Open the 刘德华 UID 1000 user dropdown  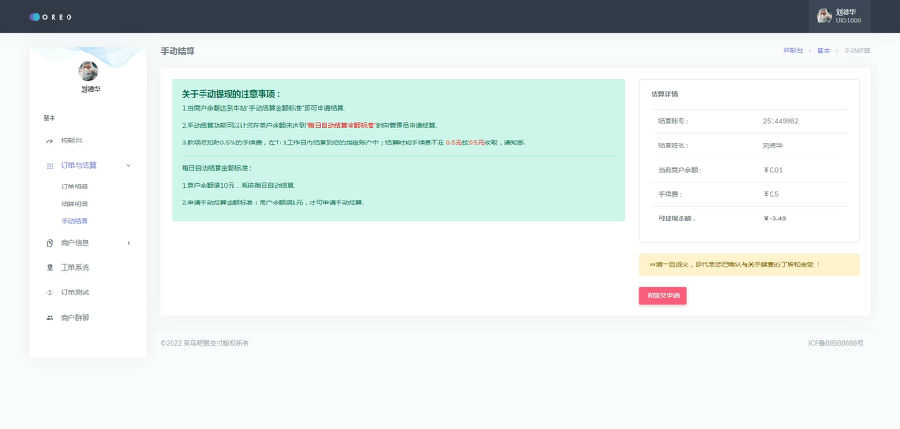tap(840, 16)
